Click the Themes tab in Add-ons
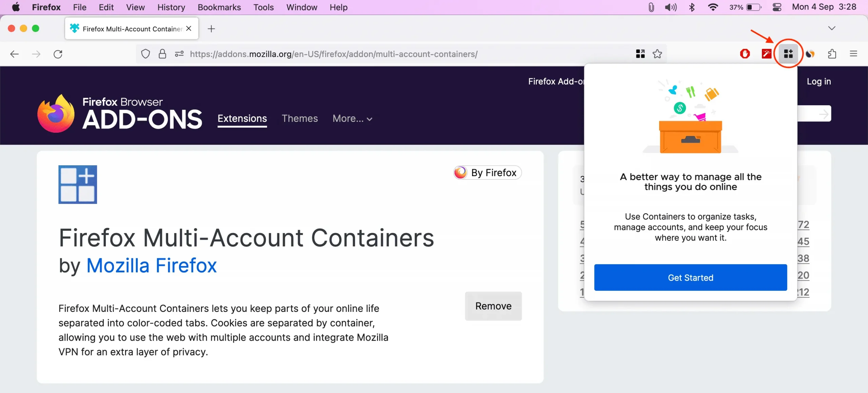Image resolution: width=868 pixels, height=393 pixels. [299, 118]
